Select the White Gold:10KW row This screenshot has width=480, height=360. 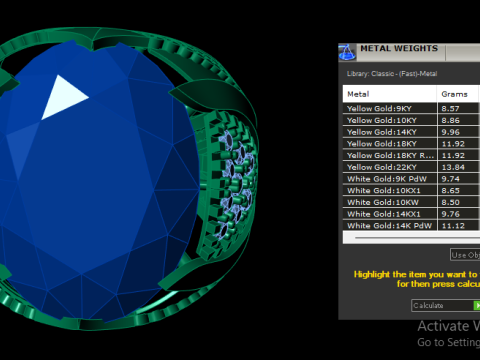coord(411,202)
